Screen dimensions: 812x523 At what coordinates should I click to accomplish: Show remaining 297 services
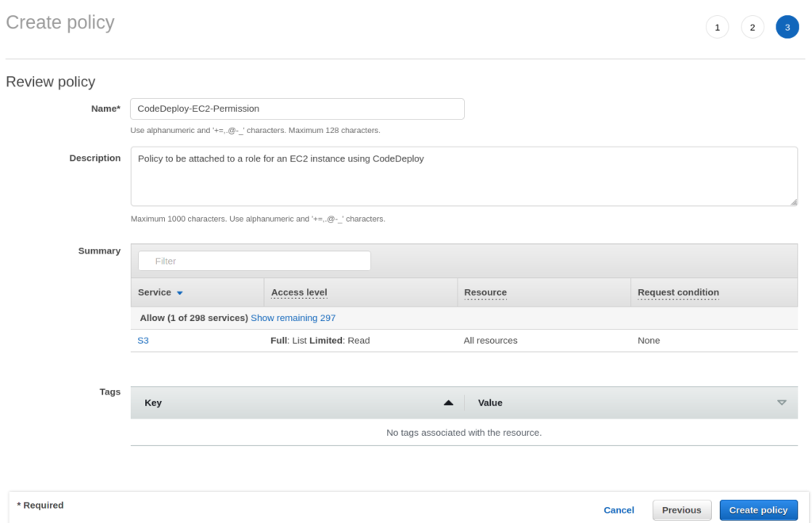point(293,318)
